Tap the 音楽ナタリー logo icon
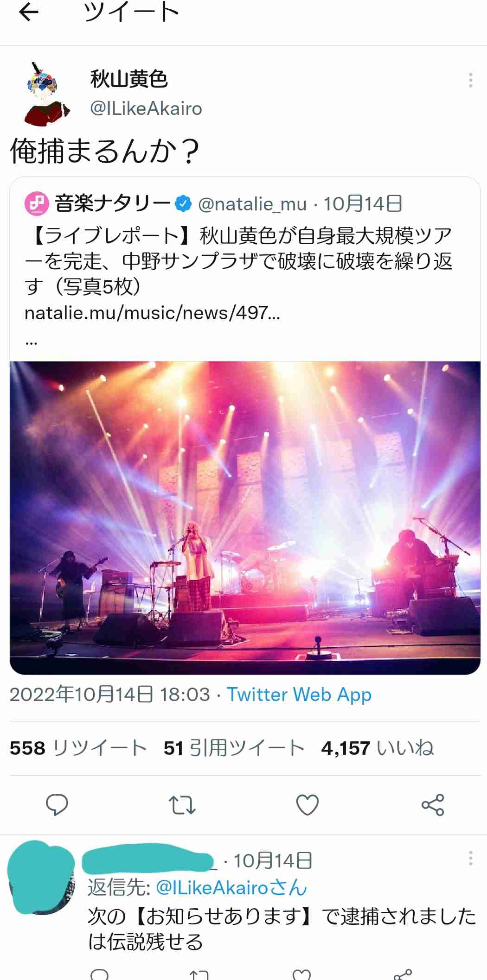Image resolution: width=487 pixels, height=980 pixels. coord(37,204)
